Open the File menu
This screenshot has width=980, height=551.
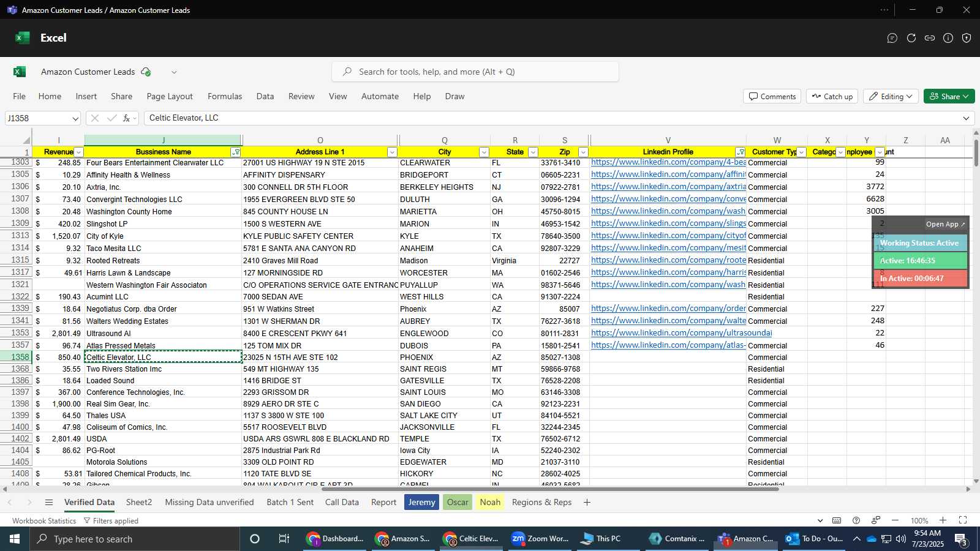pos(20,97)
